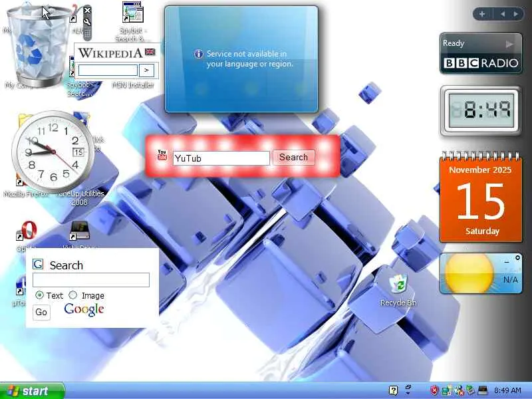Click the sun icon in weather gadget
The image size is (532, 399).
pyautogui.click(x=469, y=273)
